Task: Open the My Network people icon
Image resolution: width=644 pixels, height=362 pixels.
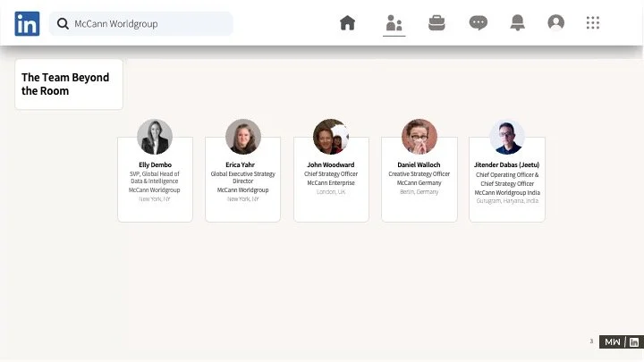Action: [394, 23]
